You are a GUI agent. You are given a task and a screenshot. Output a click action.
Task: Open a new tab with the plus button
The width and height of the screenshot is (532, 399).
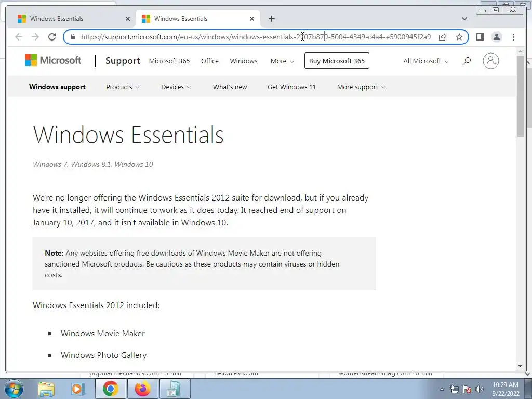pos(271,19)
